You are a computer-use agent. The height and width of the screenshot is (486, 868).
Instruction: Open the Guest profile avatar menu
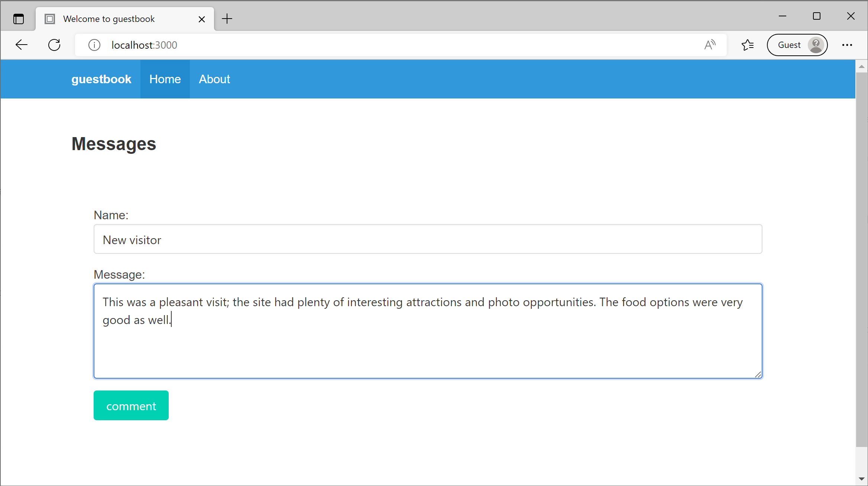pyautogui.click(x=815, y=45)
